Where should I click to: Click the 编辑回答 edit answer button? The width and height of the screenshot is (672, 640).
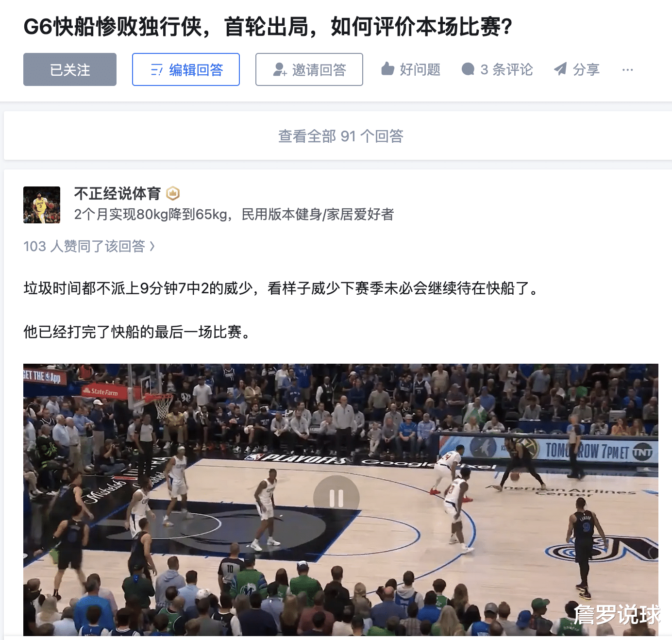pyautogui.click(x=186, y=69)
